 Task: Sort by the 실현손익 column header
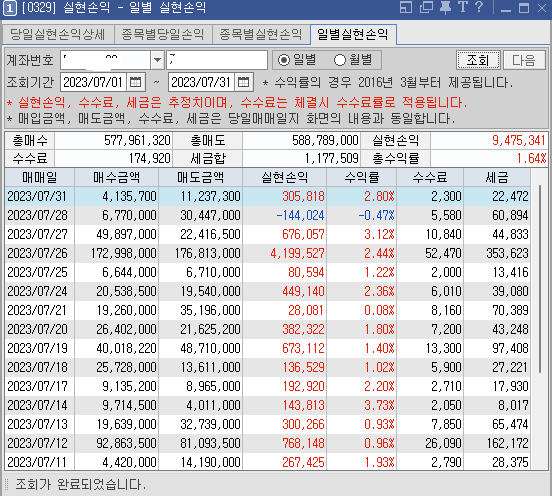[284, 177]
